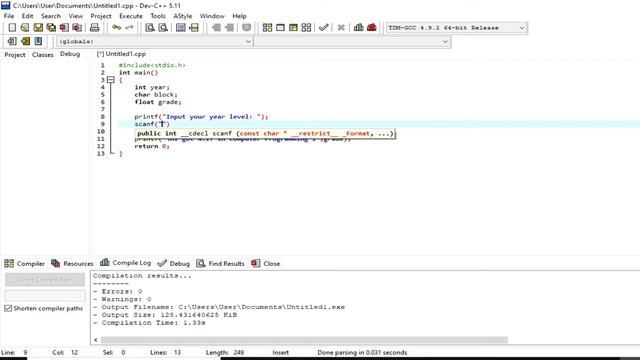Open the Tools menu
Image resolution: width=640 pixels, height=360 pixels.
(x=158, y=16)
